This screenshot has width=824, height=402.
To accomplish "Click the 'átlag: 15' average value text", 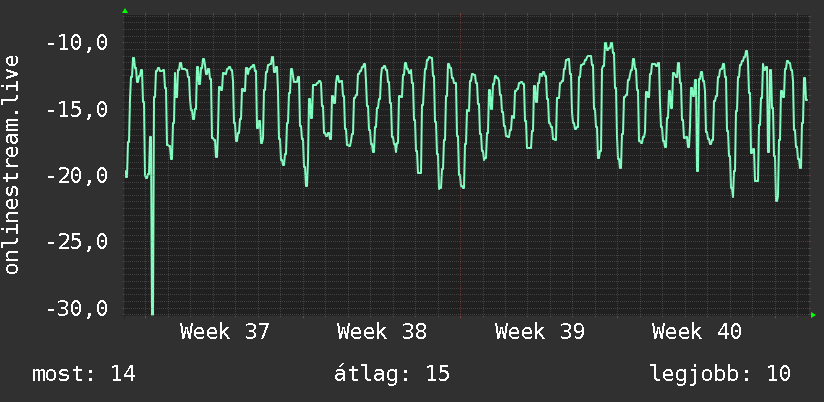I will click(392, 374).
